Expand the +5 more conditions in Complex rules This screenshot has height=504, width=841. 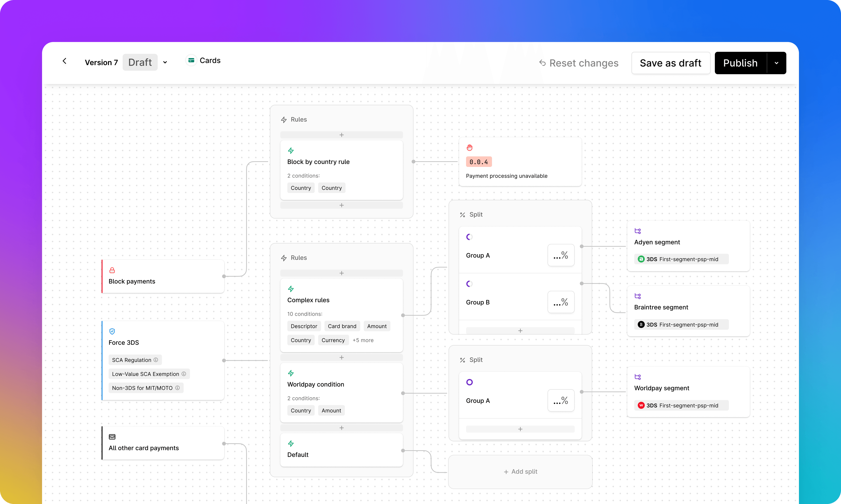click(x=363, y=340)
